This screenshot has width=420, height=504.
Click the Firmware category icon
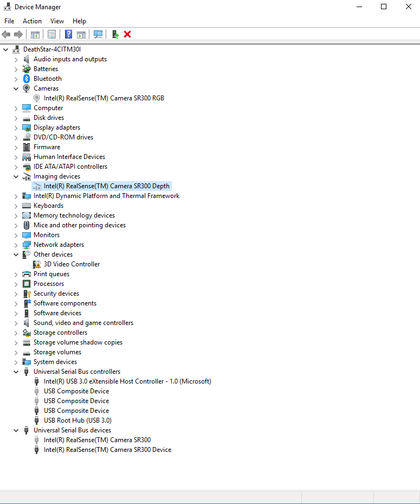27,147
